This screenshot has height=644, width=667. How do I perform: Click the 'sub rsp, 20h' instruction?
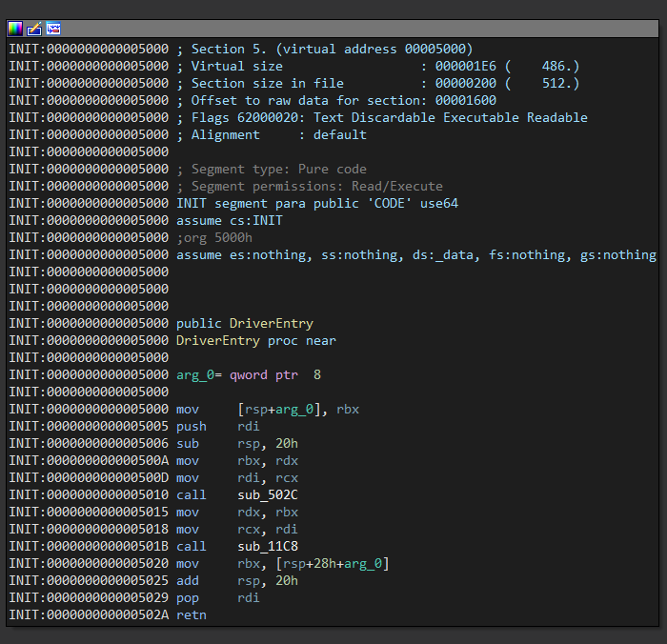(x=237, y=443)
